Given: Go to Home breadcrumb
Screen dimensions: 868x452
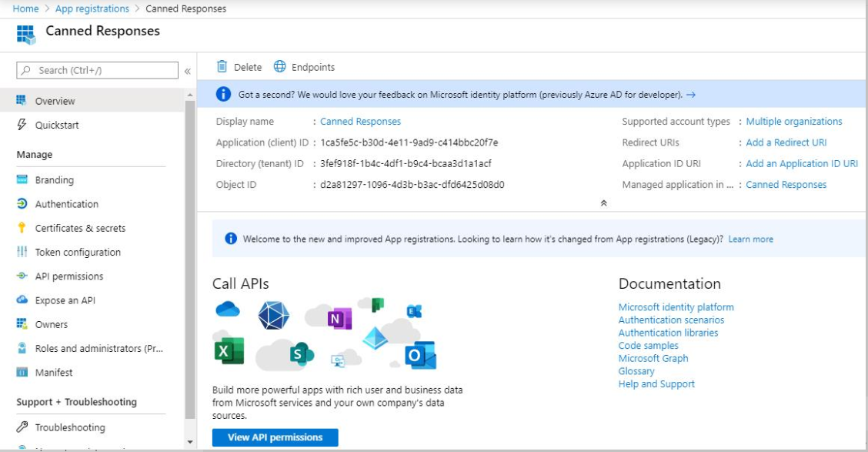Looking at the screenshot, I should 25,9.
